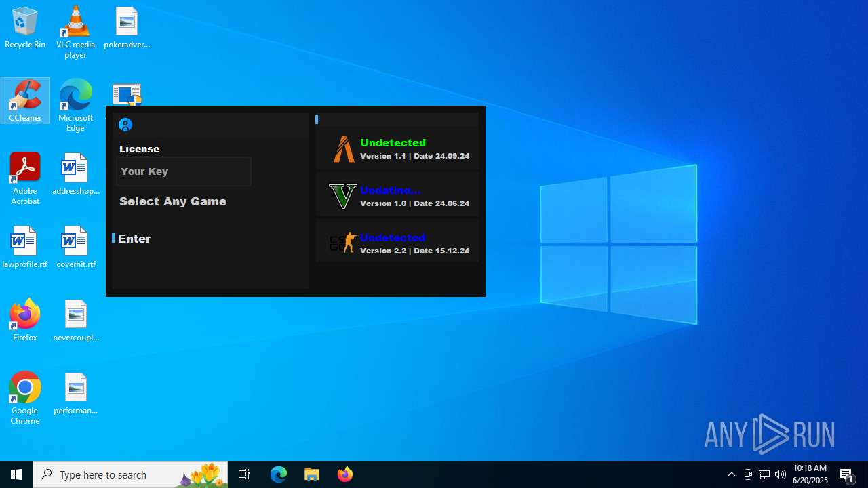
Task: Open the volume speaker tray icon
Action: 781,474
